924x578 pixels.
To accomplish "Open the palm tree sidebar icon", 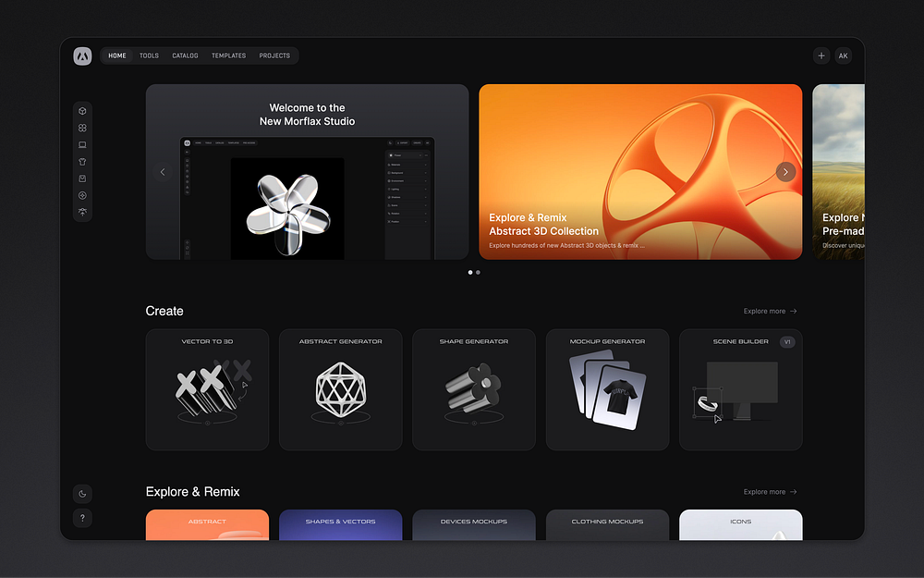I will 82,213.
